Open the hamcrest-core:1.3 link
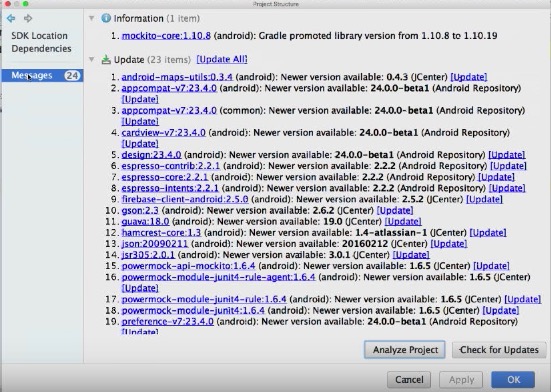 (161, 233)
